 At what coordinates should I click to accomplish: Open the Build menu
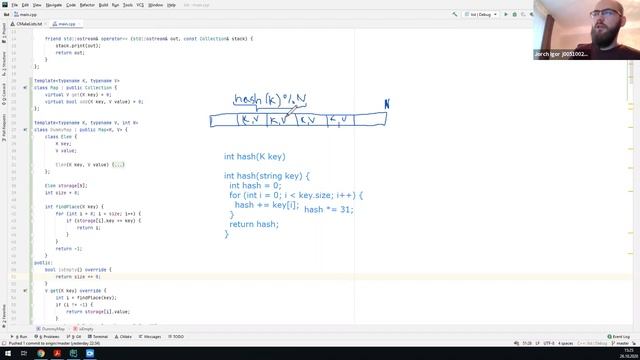[x=103, y=5]
